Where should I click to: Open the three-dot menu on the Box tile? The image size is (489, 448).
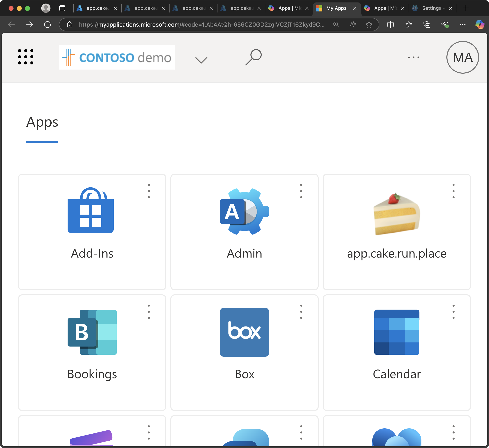pos(301,312)
